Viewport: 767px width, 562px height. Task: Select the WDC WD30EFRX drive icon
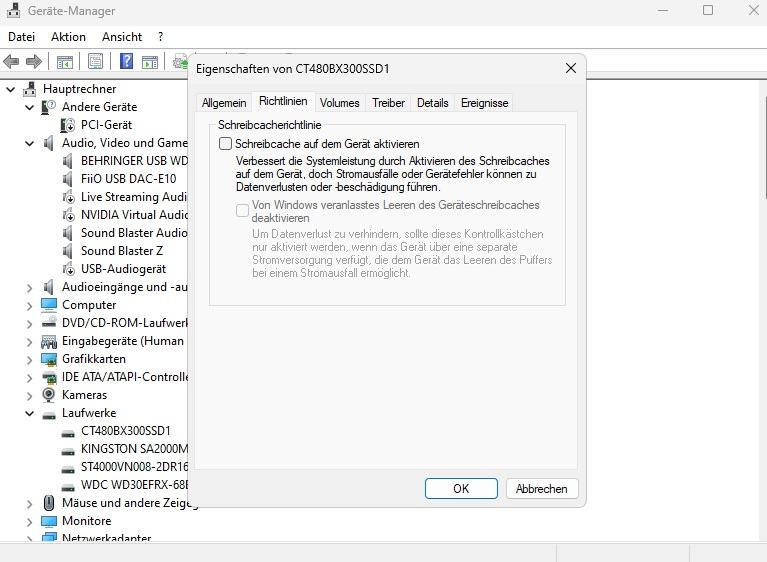(68, 487)
